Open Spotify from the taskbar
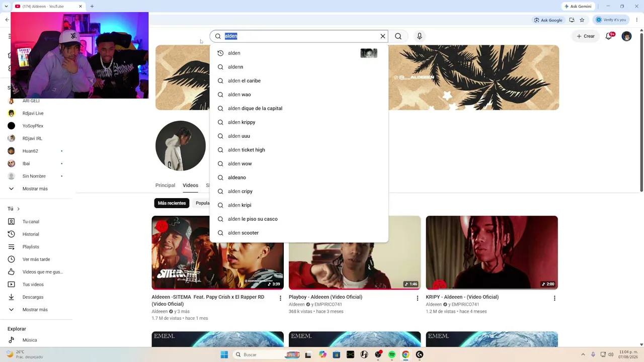 [392, 354]
